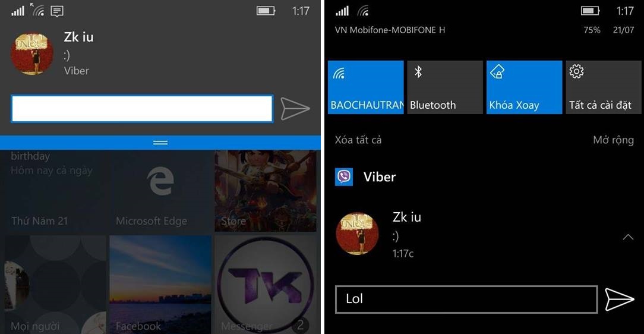The image size is (644, 334).
Task: Toggle the Khóa Xoay rotation lock tile
Action: (524, 87)
